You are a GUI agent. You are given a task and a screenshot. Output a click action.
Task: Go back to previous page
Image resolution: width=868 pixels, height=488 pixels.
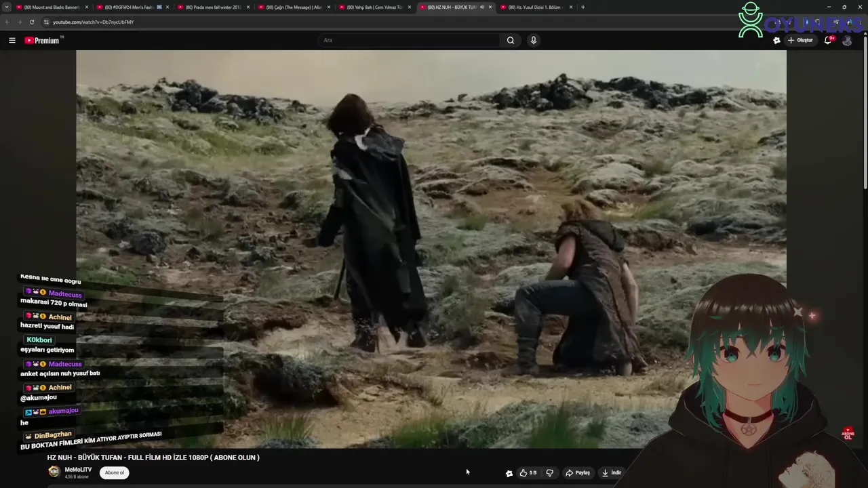7,22
